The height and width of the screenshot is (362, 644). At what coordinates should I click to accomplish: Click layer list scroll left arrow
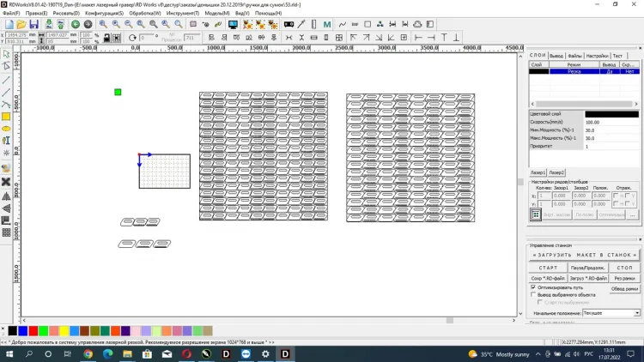click(x=532, y=104)
